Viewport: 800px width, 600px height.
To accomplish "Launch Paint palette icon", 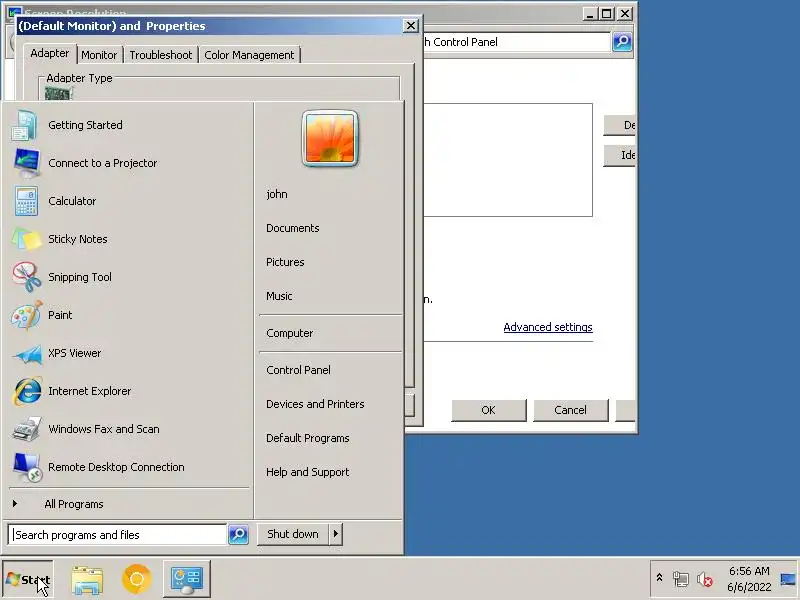I will (26, 315).
